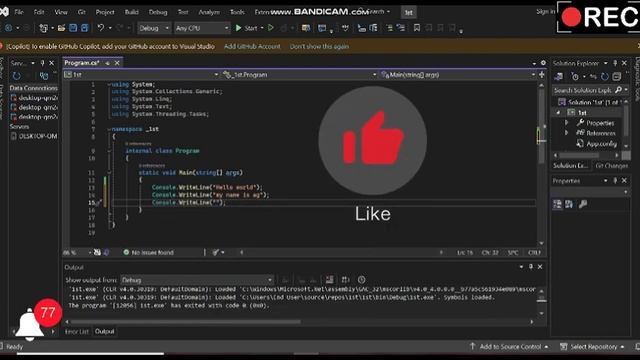Click the Output clock timestamp icon
Image resolution: width=640 pixels, height=360 pixels.
[361, 280]
